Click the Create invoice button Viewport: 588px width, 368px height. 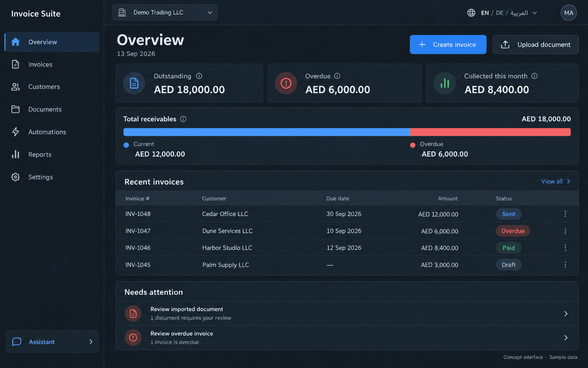coord(448,45)
